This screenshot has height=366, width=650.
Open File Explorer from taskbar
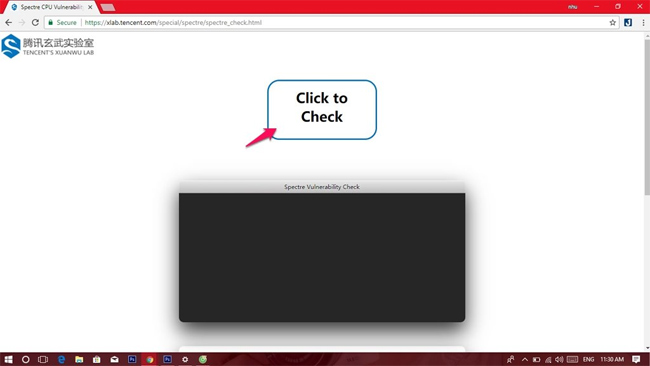79,359
